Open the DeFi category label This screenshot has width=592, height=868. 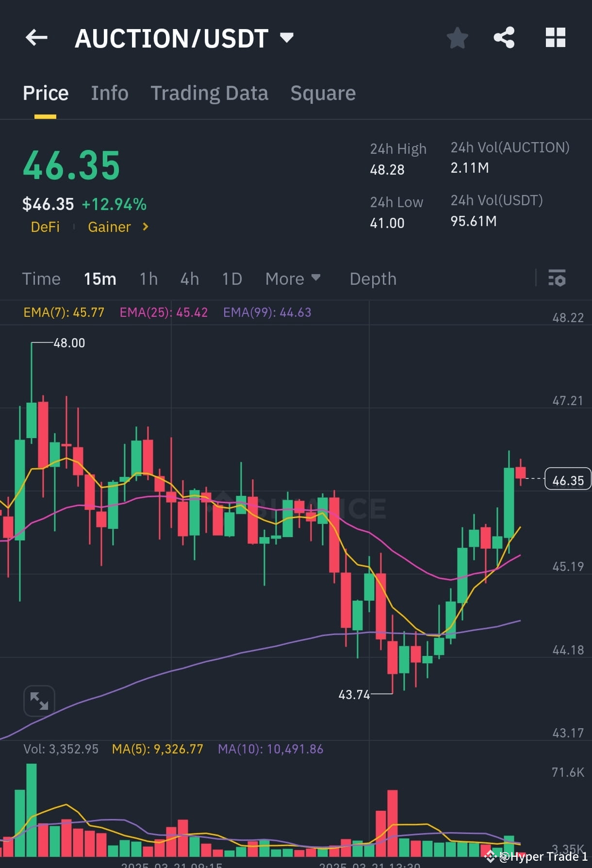coord(45,227)
